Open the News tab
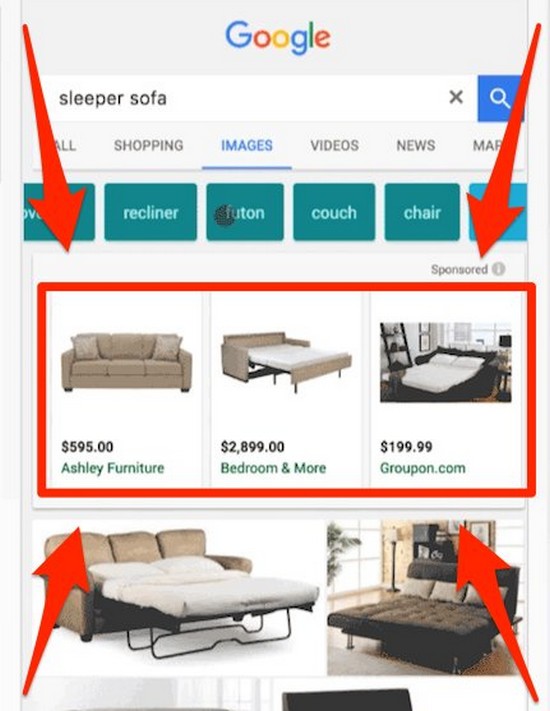This screenshot has width=550, height=711. 416,146
